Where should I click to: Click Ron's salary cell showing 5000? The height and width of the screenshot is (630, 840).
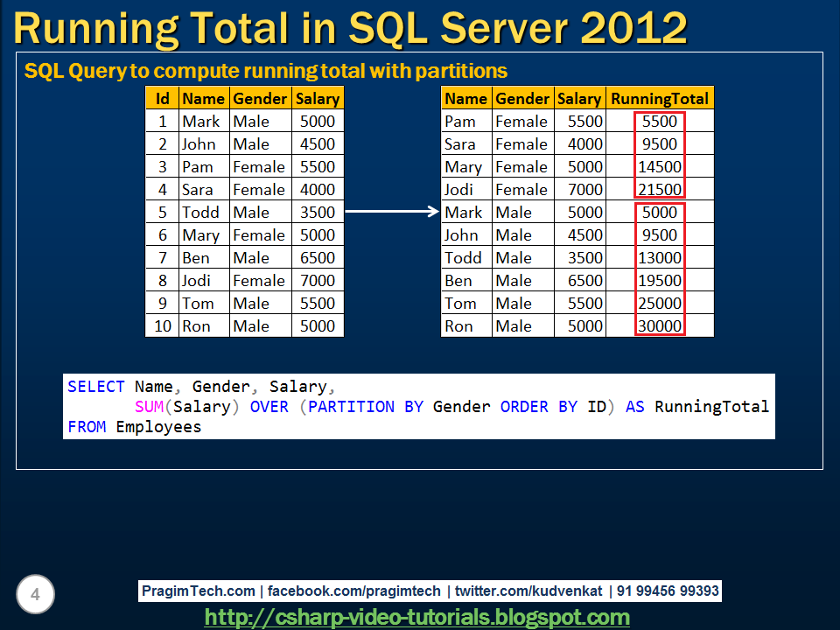[317, 325]
